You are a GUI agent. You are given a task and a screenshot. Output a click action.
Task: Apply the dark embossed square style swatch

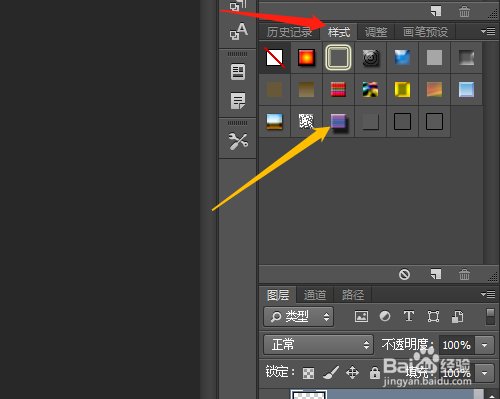point(370,122)
